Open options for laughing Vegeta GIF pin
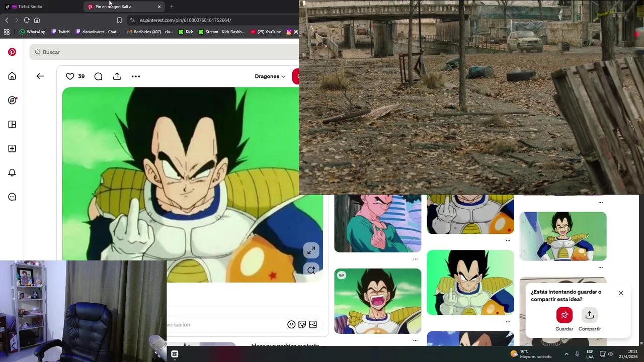 415,340
